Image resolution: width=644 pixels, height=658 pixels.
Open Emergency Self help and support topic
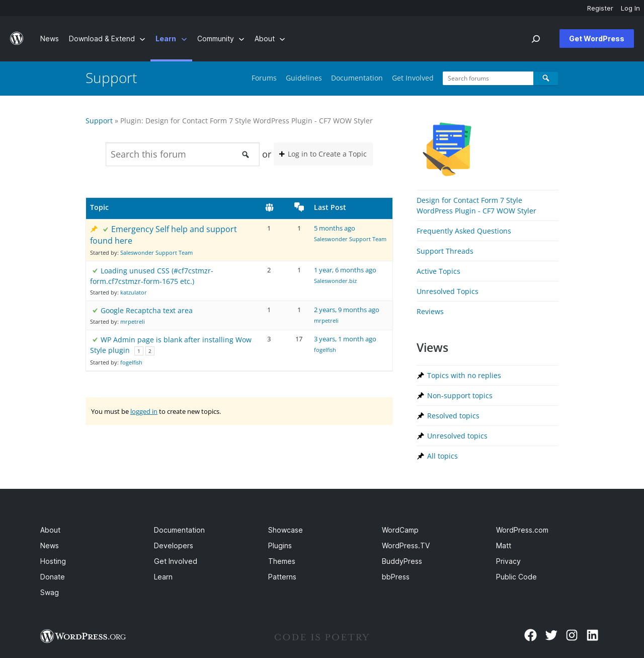click(x=164, y=235)
